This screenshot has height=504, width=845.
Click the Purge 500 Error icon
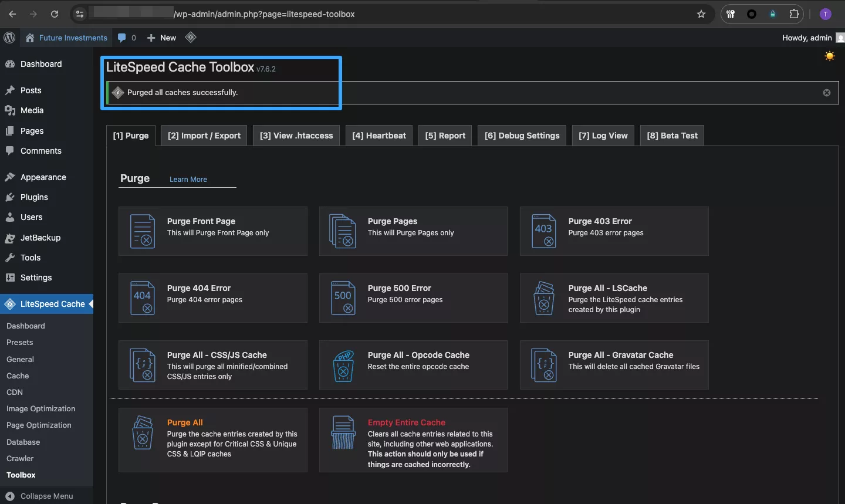point(343,298)
